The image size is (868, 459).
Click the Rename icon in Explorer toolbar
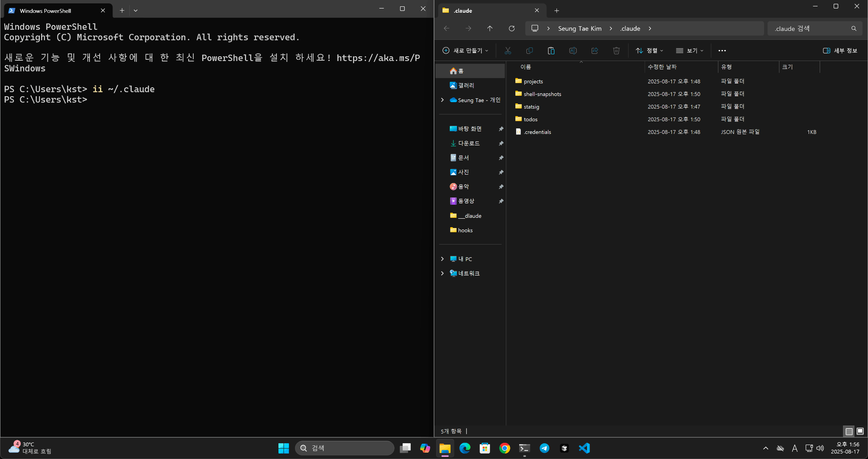pyautogui.click(x=573, y=51)
